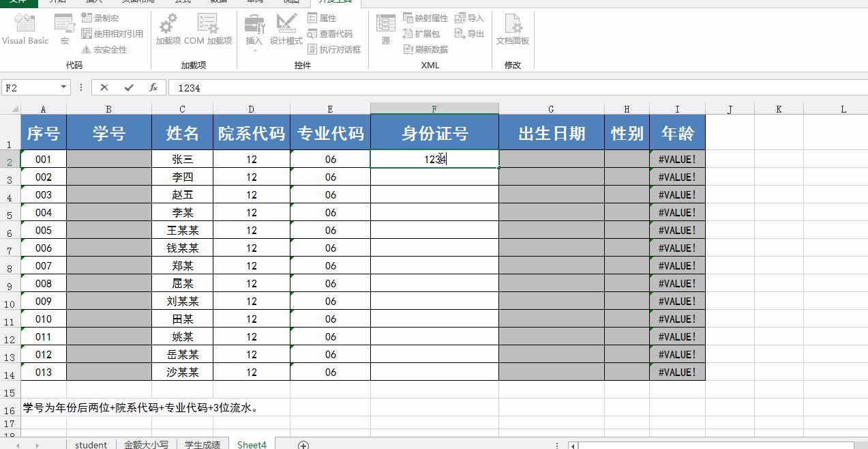Confirm entry with formula bar checkmark
Image resolution: width=868 pixels, height=449 pixels.
pyautogui.click(x=130, y=87)
